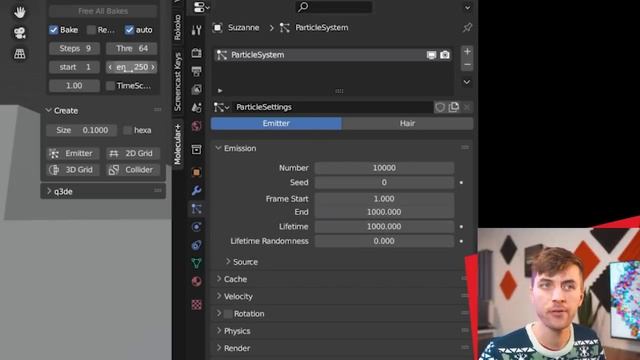Image resolution: width=640 pixels, height=360 pixels.
Task: Click Suzanne in the breadcrumb
Action: pos(244,28)
